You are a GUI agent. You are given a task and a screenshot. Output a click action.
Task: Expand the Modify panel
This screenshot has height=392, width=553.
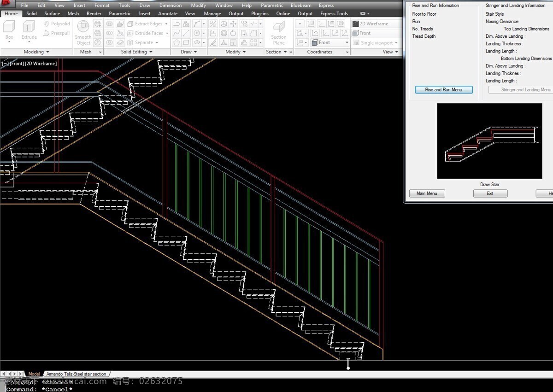pyautogui.click(x=235, y=52)
